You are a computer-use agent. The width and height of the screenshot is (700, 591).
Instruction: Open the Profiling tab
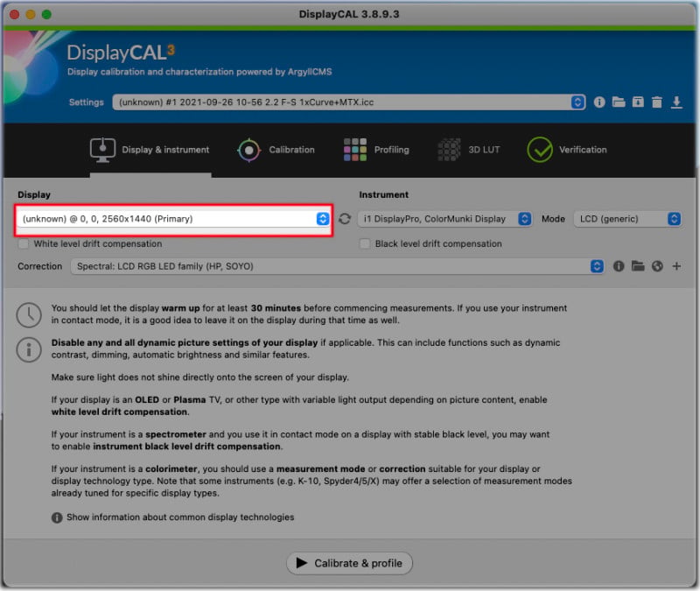tap(376, 150)
